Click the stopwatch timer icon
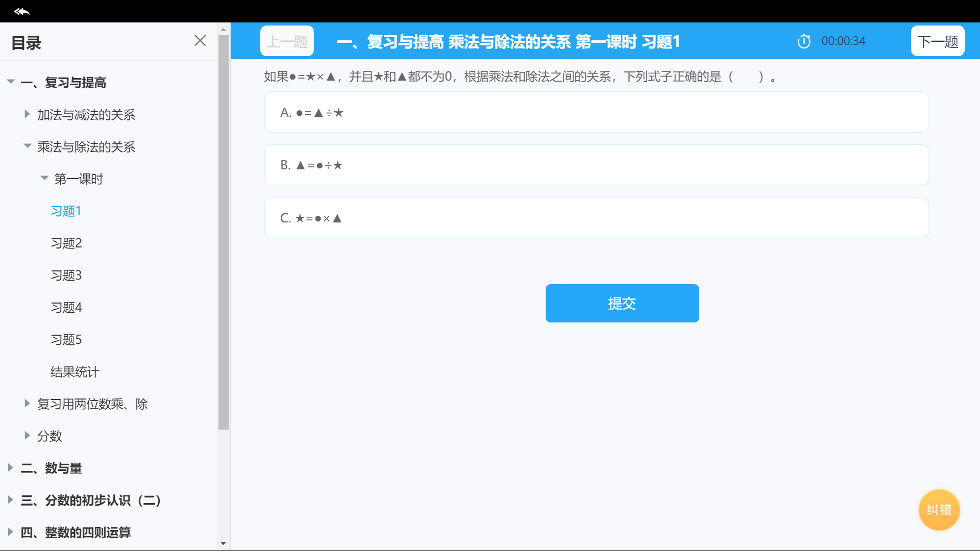 804,41
